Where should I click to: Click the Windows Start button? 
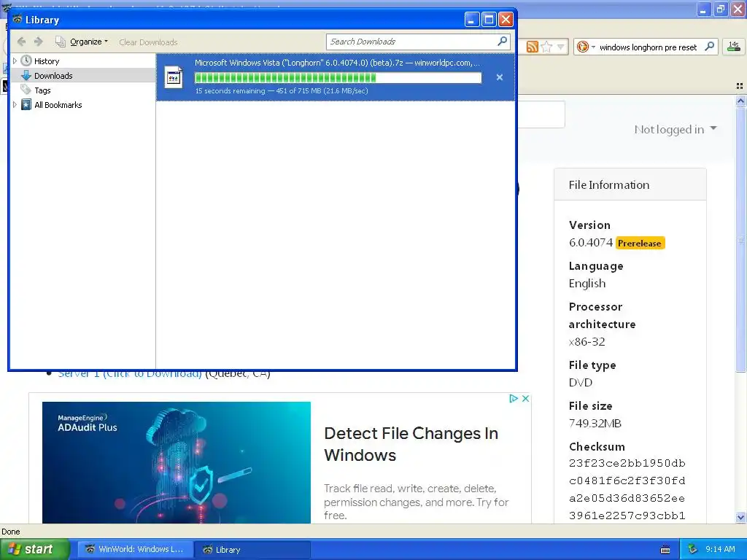[34, 549]
